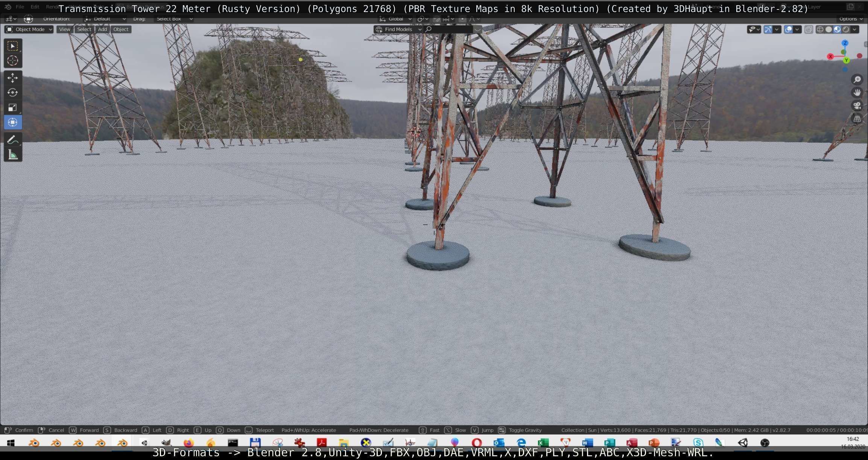This screenshot has width=868, height=460.
Task: Open Unity from the taskbar
Action: click(743, 443)
